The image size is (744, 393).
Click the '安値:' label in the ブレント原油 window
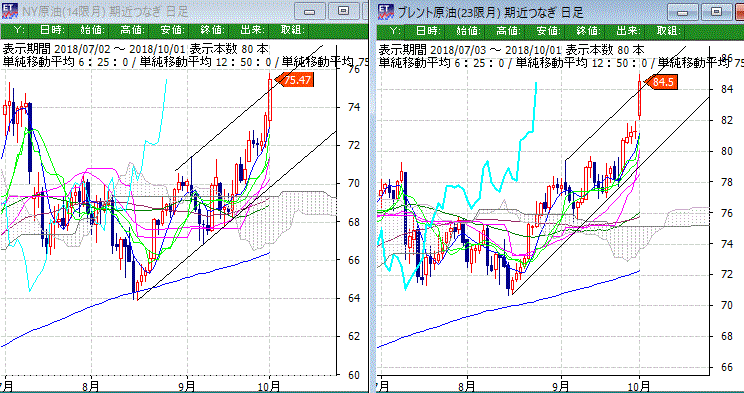549,31
